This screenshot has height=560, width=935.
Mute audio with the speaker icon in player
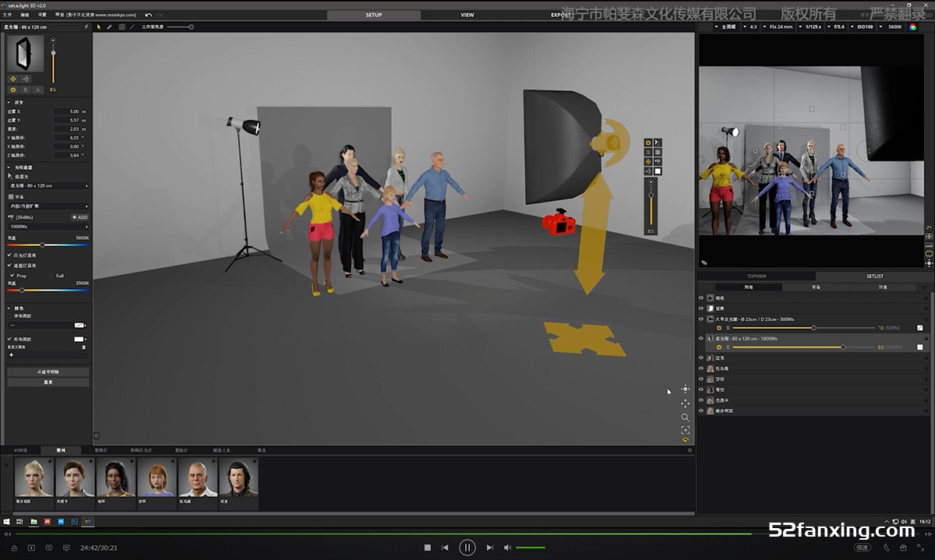507,548
